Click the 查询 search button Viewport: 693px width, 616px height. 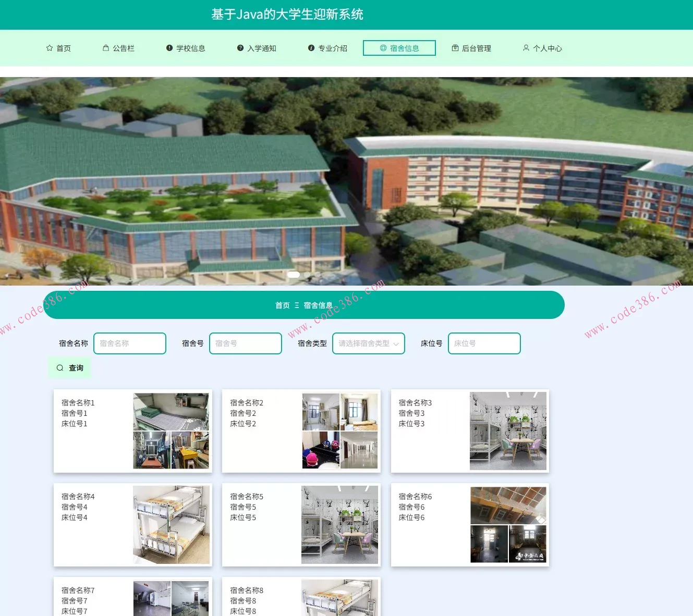(x=70, y=368)
